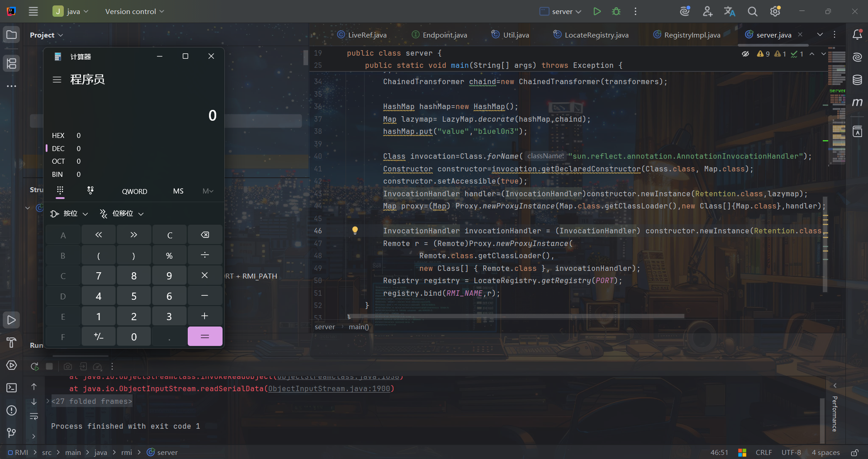
Task: Open IDE notifications bell
Action: coord(857,35)
